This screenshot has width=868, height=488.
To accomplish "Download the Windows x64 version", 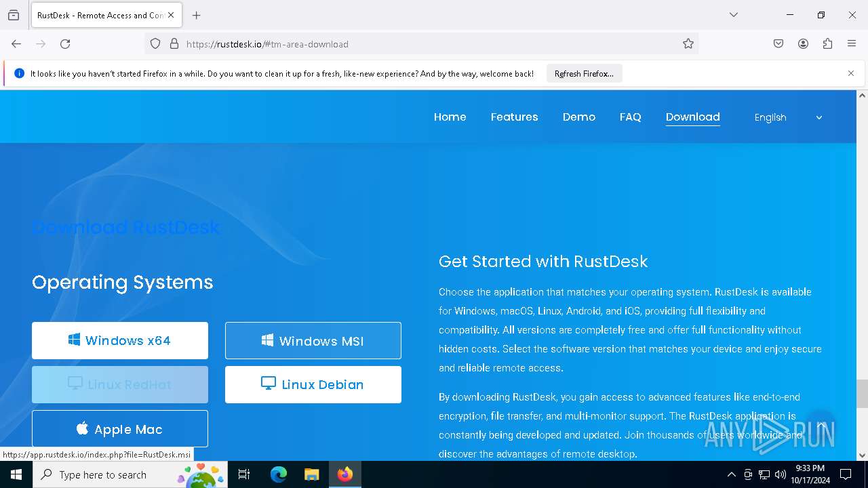I will coord(120,340).
